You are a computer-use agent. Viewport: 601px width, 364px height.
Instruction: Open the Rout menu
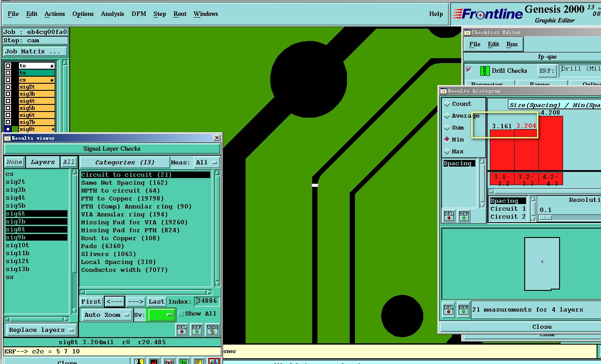pyautogui.click(x=180, y=14)
